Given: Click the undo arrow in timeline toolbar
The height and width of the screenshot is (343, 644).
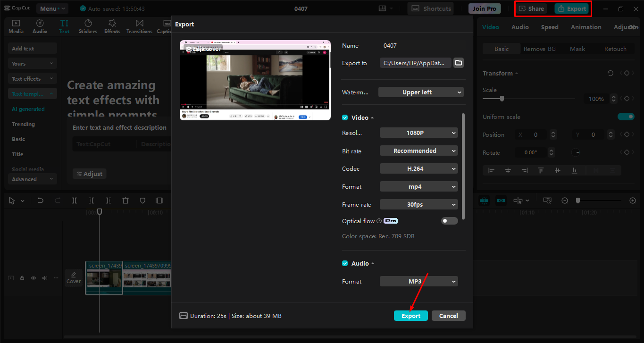Looking at the screenshot, I should click(x=41, y=201).
